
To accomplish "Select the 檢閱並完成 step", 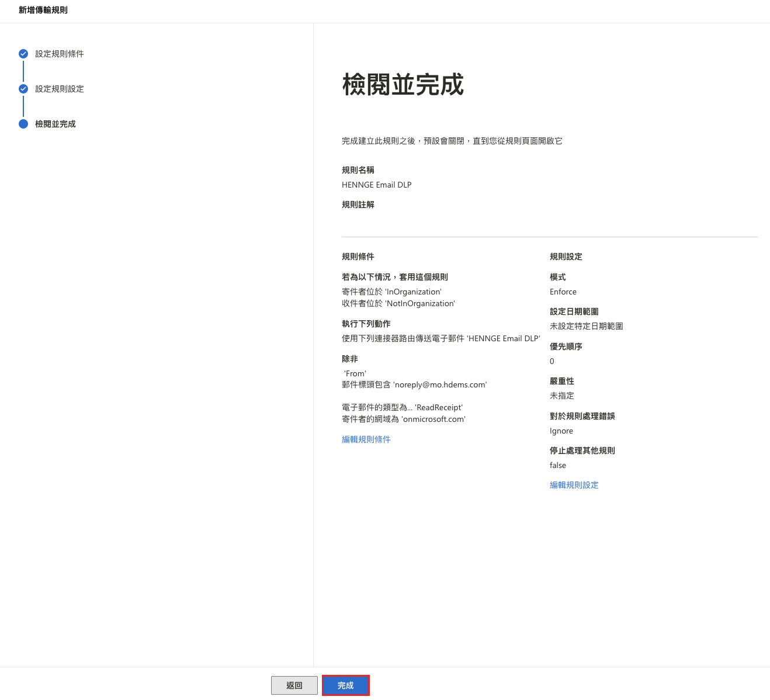I will (x=56, y=124).
